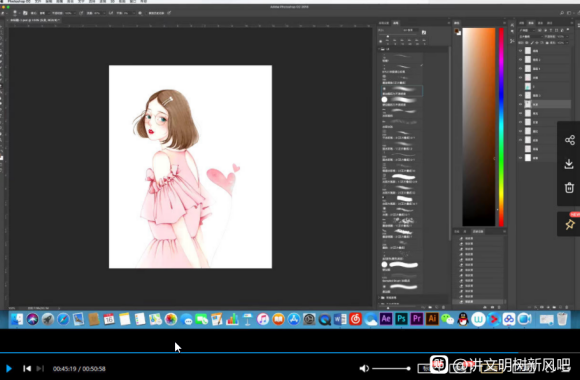
Task: Switch to the first tab of History panel group
Action: click(457, 232)
